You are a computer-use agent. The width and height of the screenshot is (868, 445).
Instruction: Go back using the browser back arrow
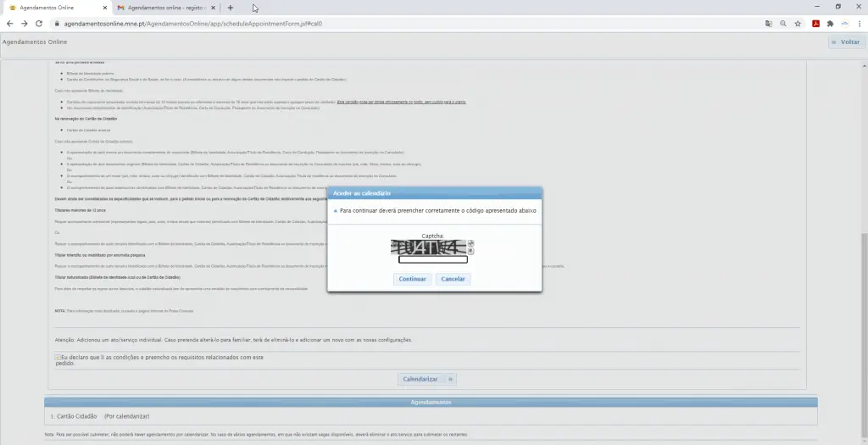point(9,24)
